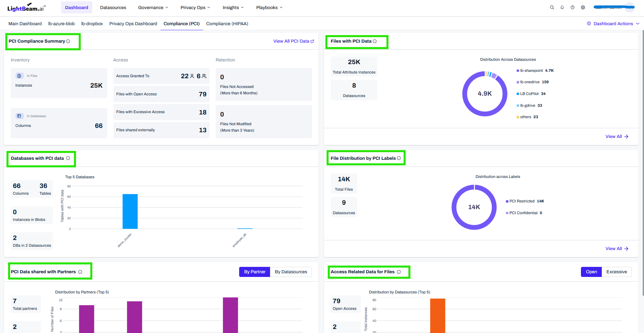This screenshot has height=333, width=644.
Task: Select the Excessive access toggle
Action: 616,272
